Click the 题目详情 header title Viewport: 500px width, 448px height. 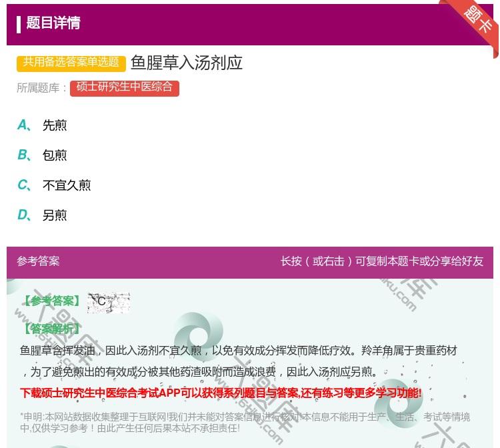[x=53, y=23]
